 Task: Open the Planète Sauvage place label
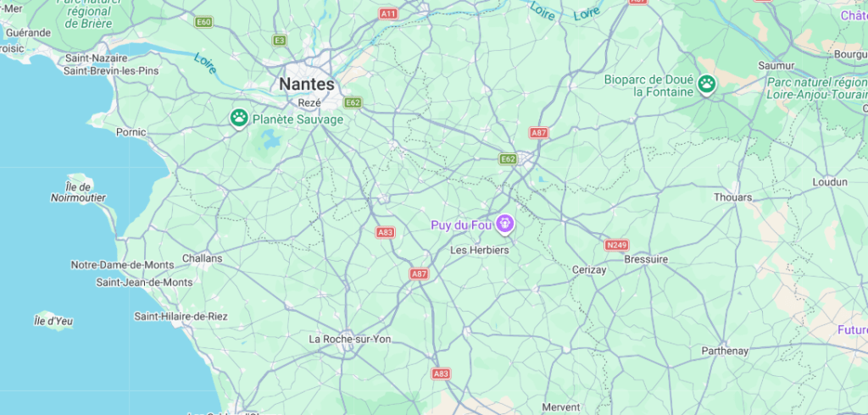tap(298, 119)
